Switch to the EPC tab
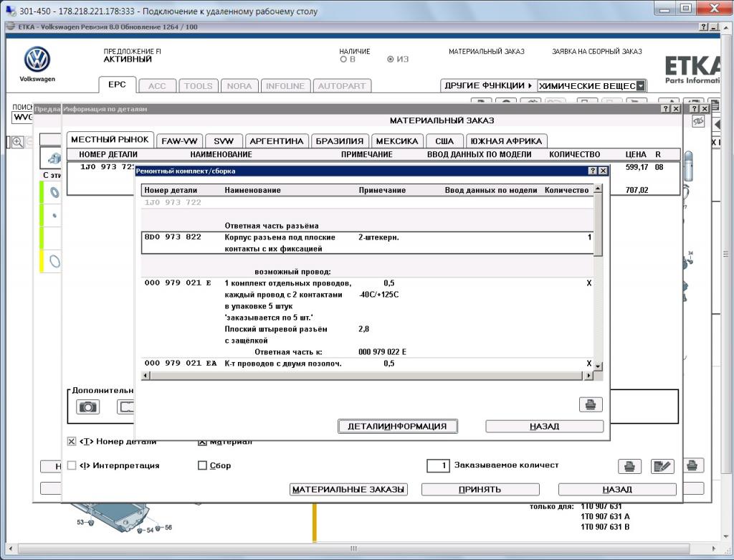This screenshot has width=734, height=560. click(x=117, y=85)
